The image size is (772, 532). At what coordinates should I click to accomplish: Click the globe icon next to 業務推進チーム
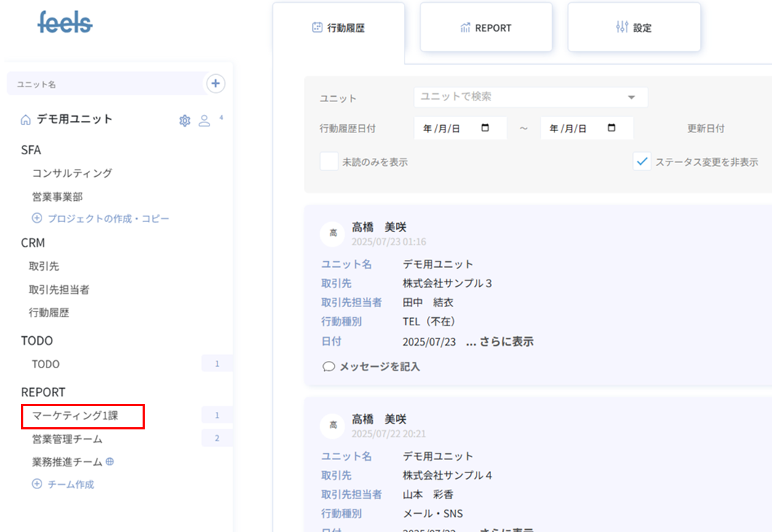pyautogui.click(x=110, y=461)
